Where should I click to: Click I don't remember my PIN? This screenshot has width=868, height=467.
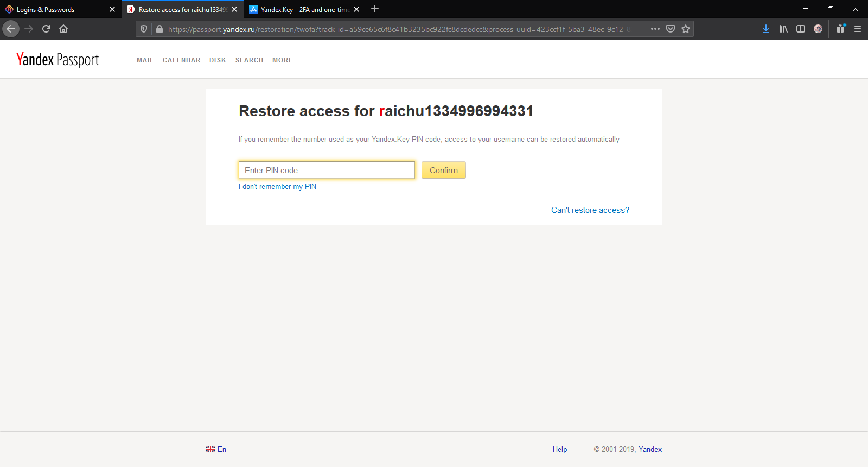click(x=277, y=186)
